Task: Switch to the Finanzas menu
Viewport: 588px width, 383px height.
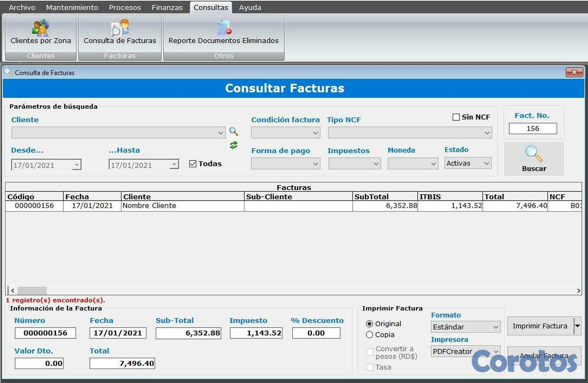Action: 167,7
